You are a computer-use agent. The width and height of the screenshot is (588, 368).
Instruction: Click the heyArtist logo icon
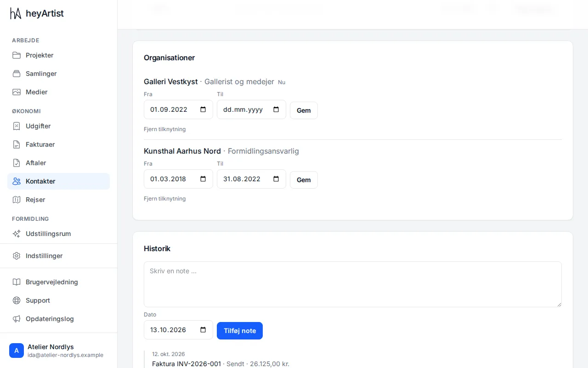tap(16, 13)
